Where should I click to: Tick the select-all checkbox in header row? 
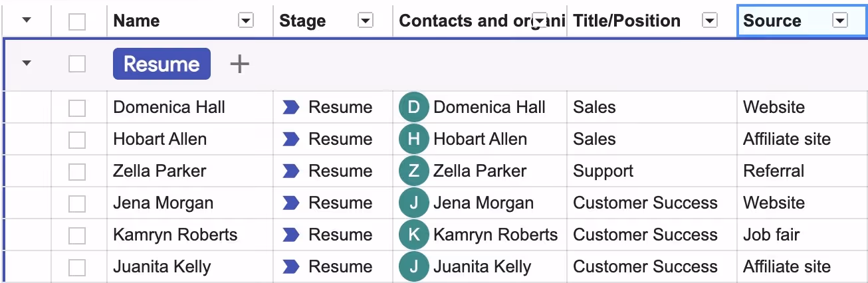click(77, 21)
